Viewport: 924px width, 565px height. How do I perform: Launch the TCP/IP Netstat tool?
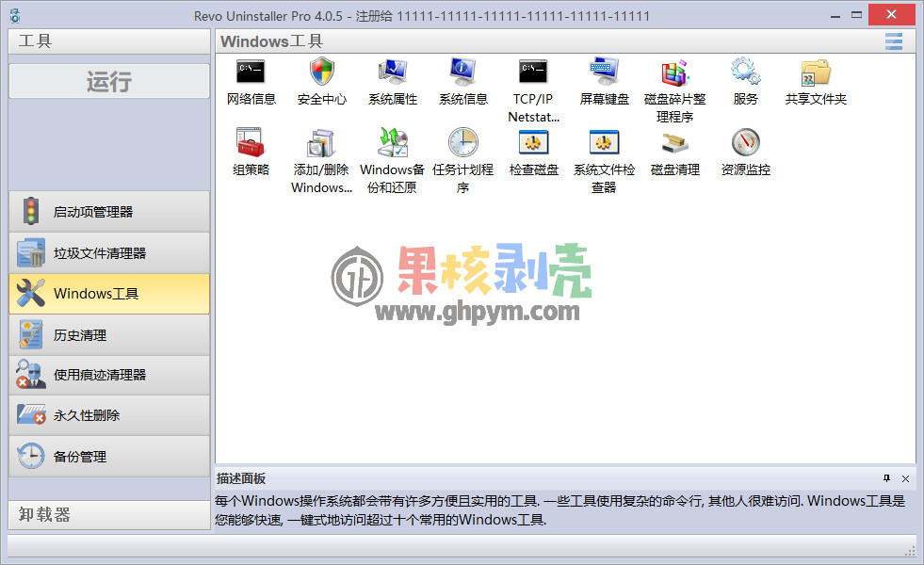533,90
